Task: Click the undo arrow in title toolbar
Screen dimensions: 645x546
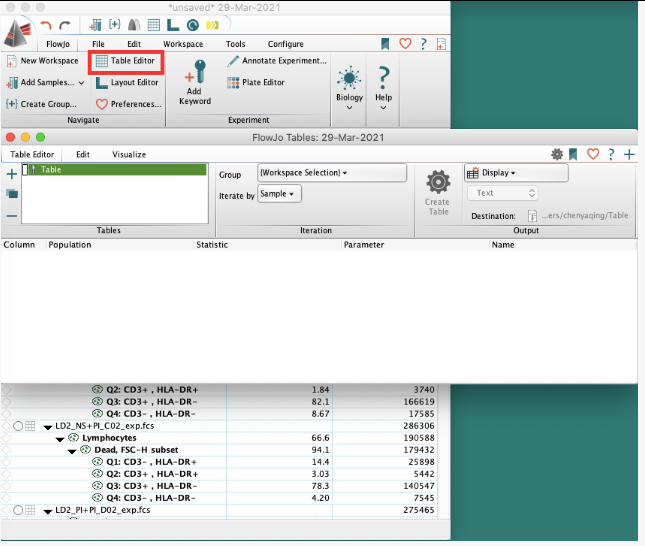Action: (x=44, y=24)
